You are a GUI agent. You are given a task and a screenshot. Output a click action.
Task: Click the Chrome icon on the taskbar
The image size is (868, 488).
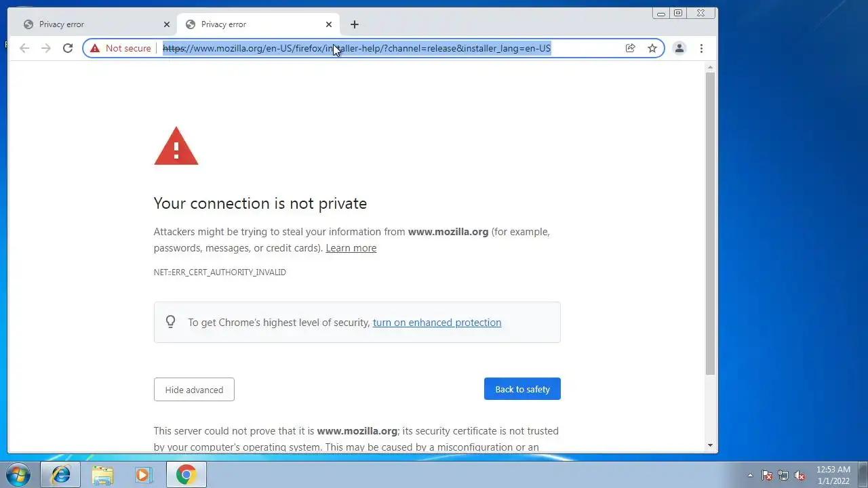pyautogui.click(x=186, y=474)
